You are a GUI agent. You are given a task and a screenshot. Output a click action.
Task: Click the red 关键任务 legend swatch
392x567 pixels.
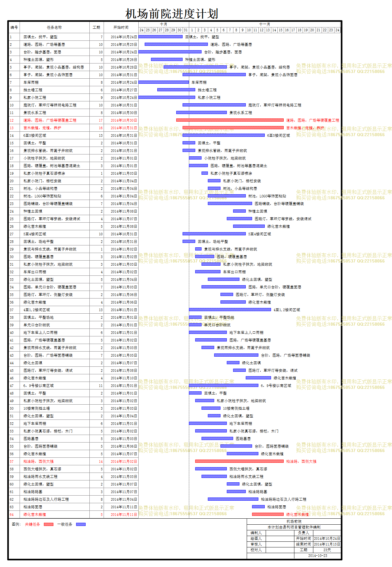tap(49, 524)
